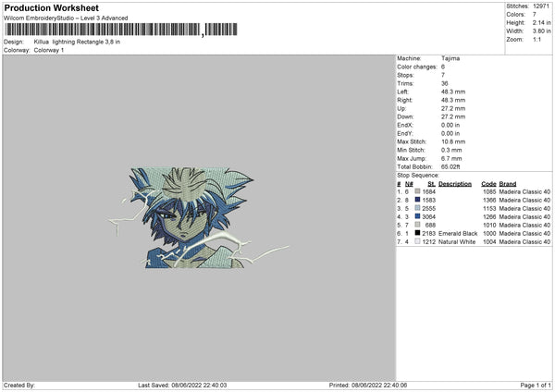Screen dimensions: 555x392
Task: Click the Right value 48.3 mm
Action: 453,100
